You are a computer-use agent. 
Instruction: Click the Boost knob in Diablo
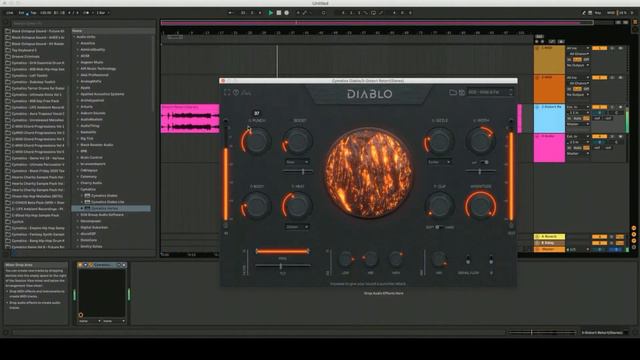[x=298, y=141]
